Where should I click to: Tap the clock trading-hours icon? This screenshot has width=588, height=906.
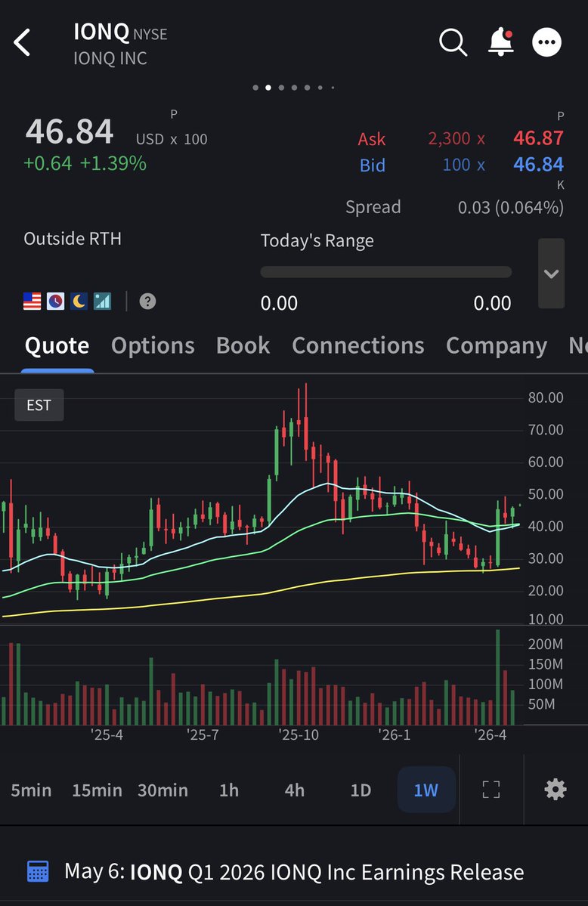coord(55,301)
